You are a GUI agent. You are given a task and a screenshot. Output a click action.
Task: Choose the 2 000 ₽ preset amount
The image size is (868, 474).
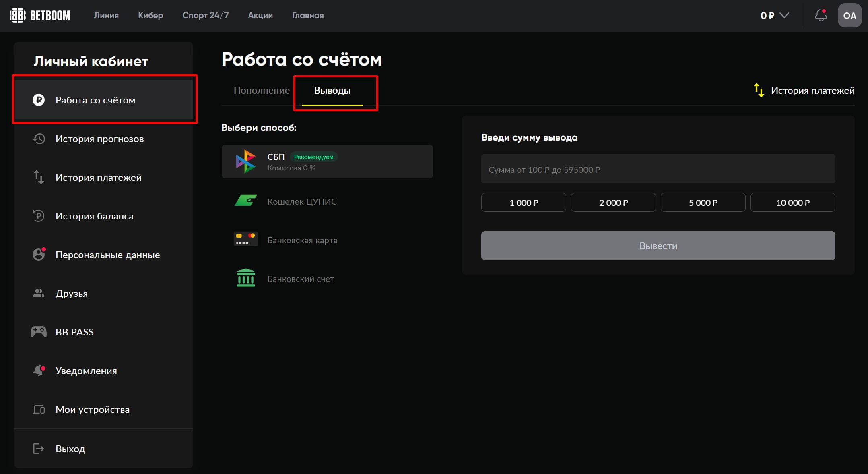click(x=613, y=203)
